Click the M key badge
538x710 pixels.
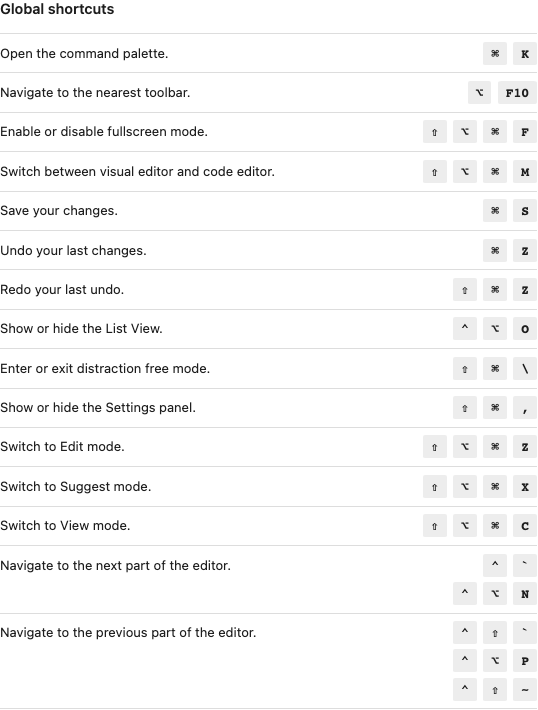(x=525, y=172)
